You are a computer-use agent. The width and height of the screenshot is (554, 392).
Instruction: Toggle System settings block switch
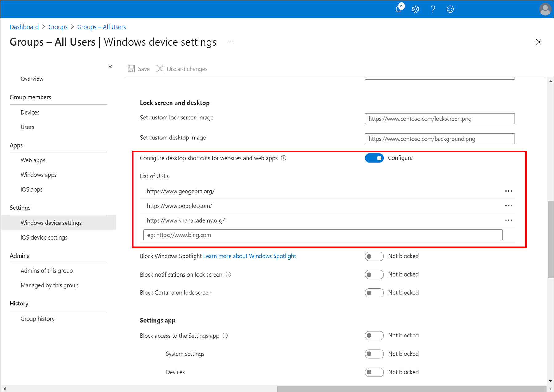coord(374,354)
